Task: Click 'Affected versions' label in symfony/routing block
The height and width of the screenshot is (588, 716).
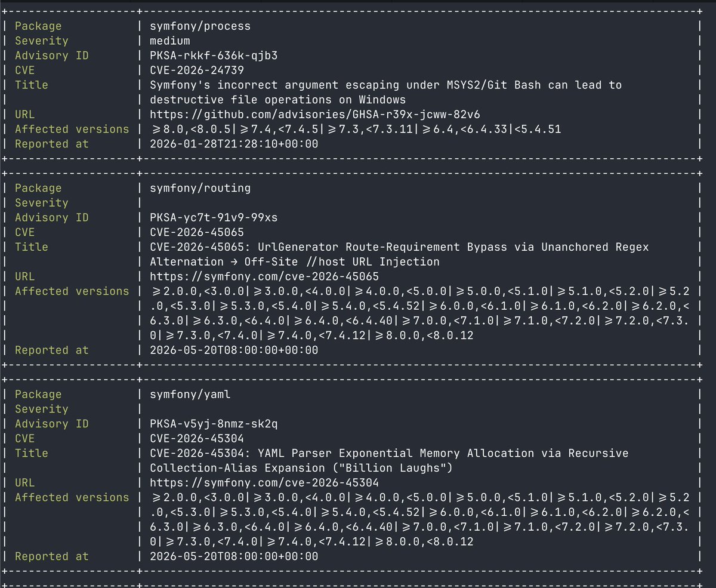Action: 72,291
